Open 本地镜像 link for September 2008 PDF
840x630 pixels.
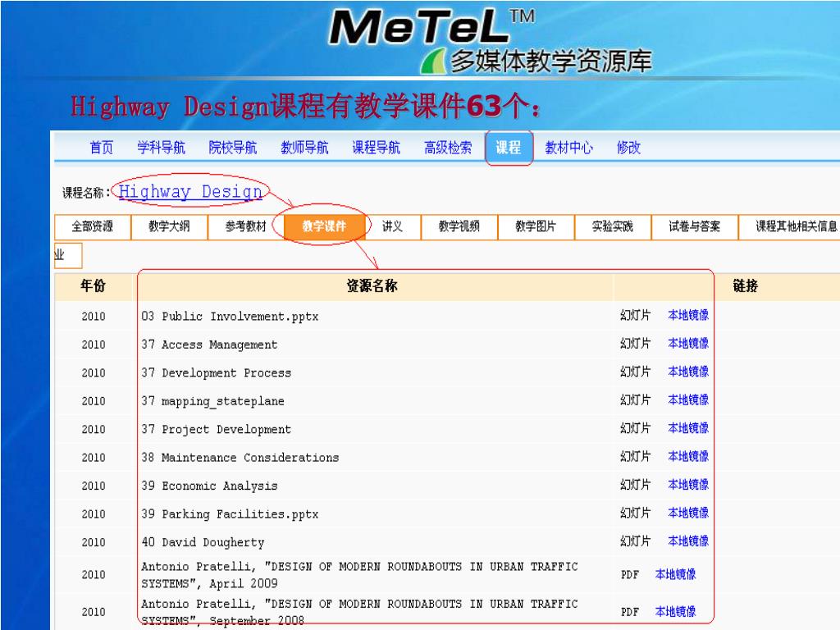[x=676, y=612]
